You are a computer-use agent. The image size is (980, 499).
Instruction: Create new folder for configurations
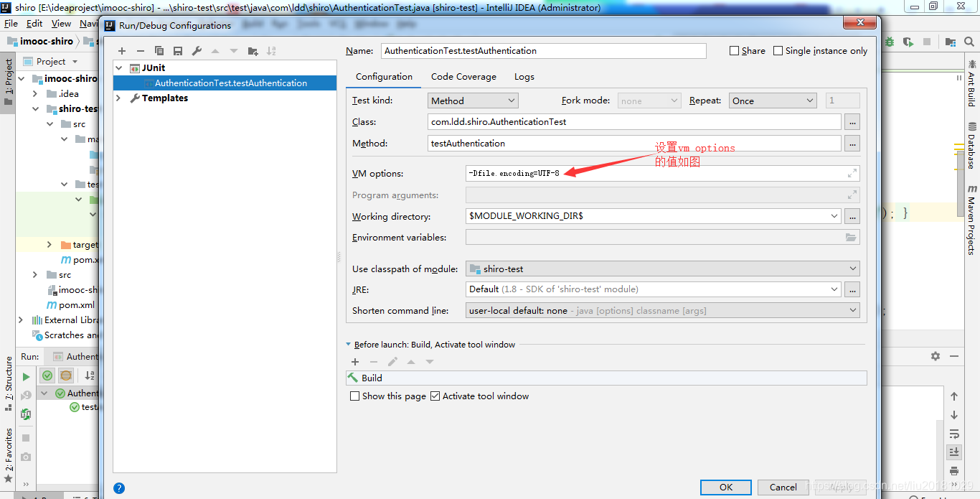coord(253,51)
